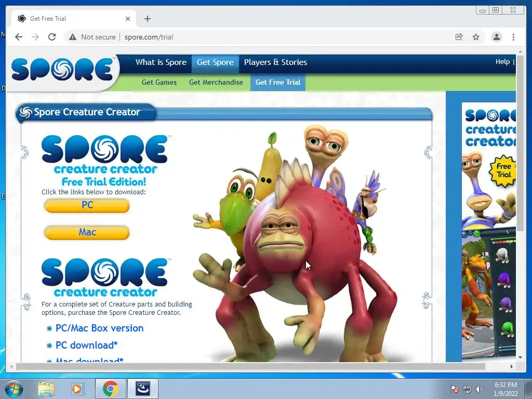Select the Get Spore nav item
This screenshot has width=532, height=399.
point(215,62)
